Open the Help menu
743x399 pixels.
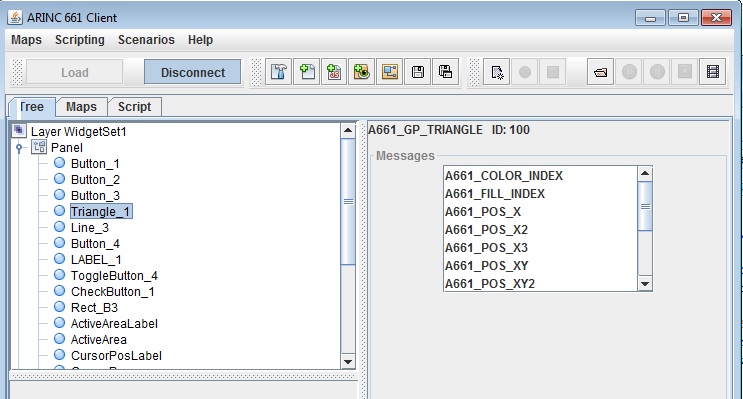pyautogui.click(x=200, y=40)
